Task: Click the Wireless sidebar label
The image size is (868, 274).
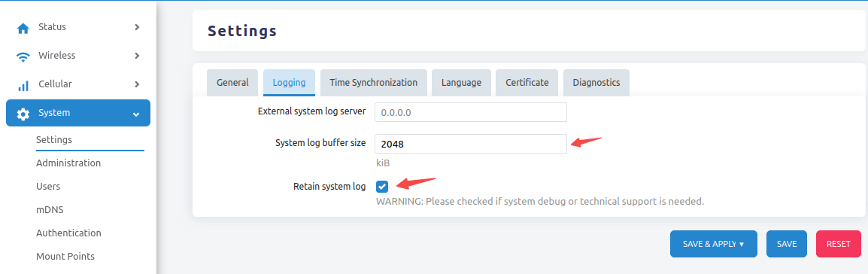Action: coord(57,56)
